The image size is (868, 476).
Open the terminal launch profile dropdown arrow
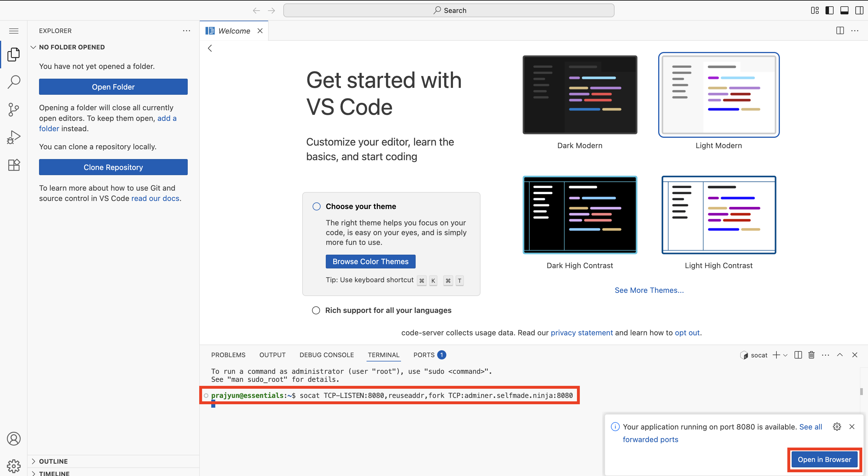pyautogui.click(x=785, y=355)
